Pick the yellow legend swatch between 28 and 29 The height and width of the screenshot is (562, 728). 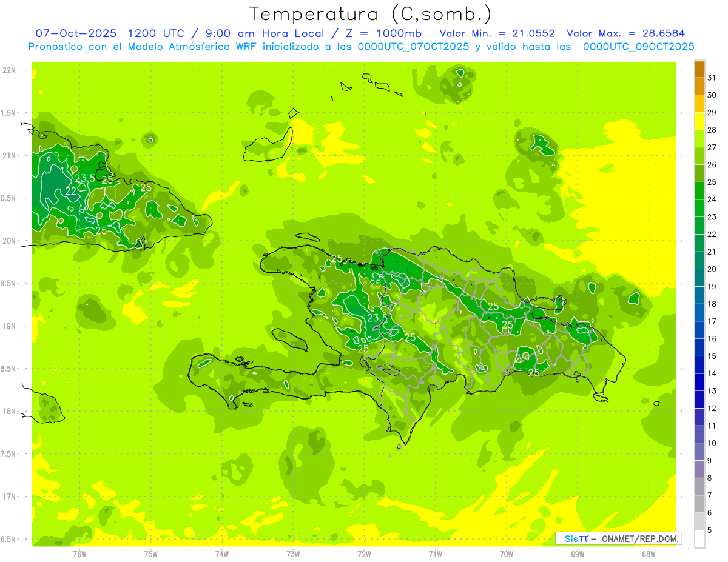coord(699,122)
